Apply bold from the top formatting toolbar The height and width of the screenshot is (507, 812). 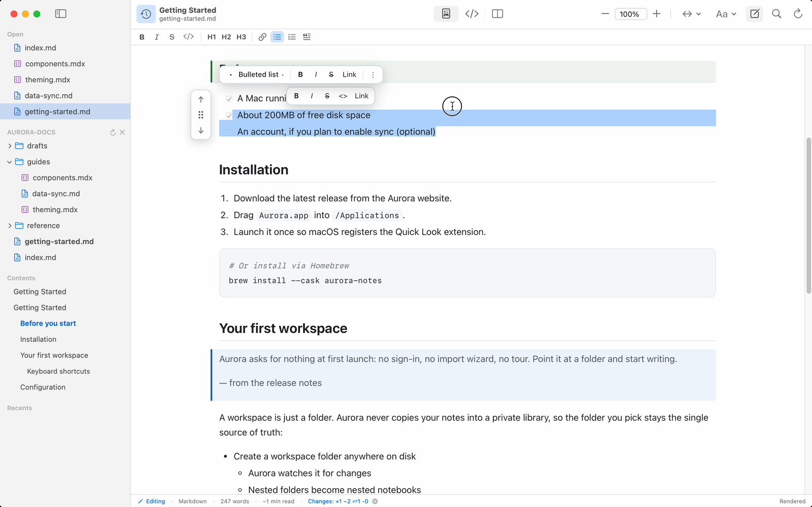coord(142,37)
